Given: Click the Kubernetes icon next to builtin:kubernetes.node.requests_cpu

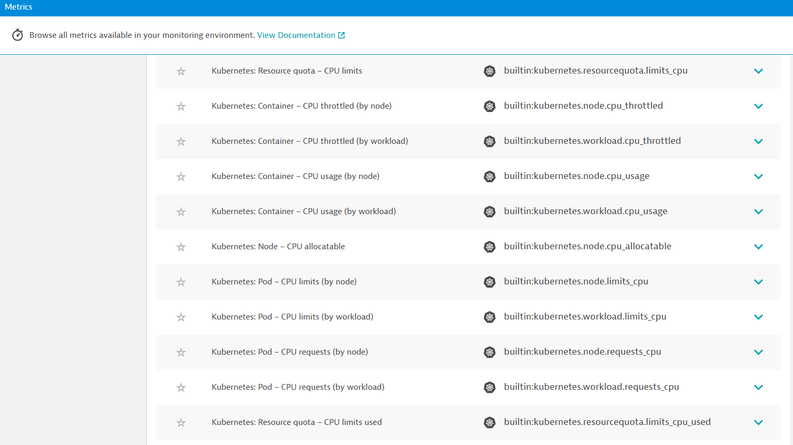Looking at the screenshot, I should coord(489,352).
